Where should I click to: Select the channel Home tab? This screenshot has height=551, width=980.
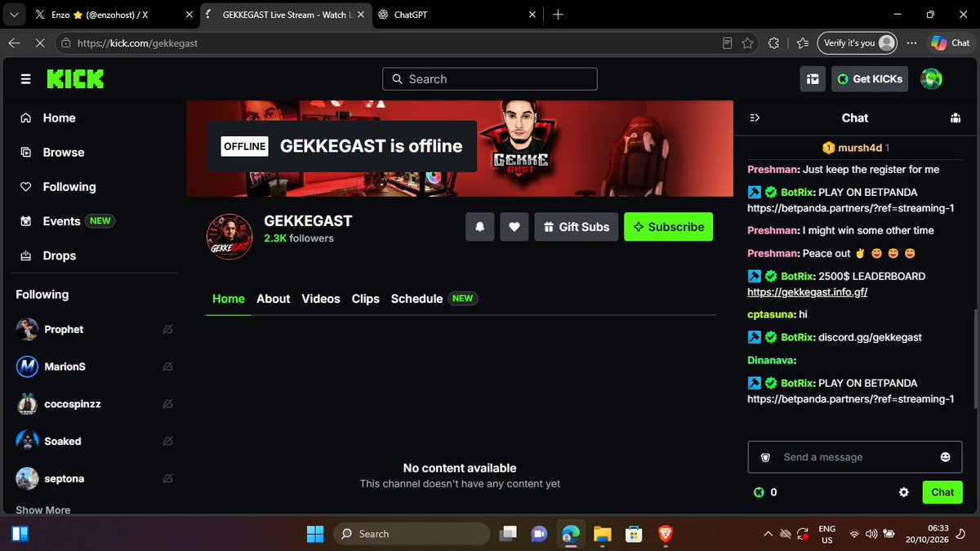pos(229,299)
